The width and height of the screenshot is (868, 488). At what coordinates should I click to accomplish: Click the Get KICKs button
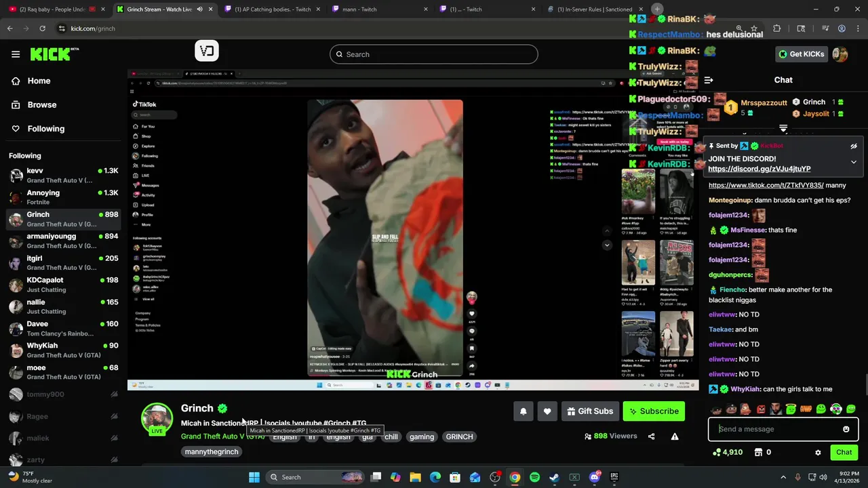tap(801, 54)
